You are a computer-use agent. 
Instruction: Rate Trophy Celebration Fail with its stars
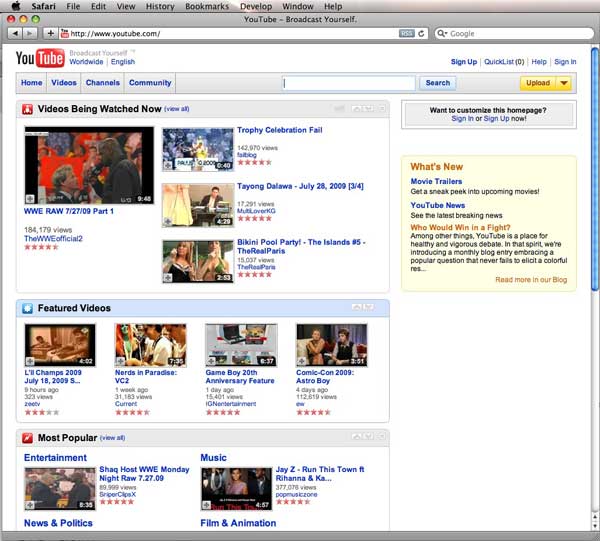[254, 162]
